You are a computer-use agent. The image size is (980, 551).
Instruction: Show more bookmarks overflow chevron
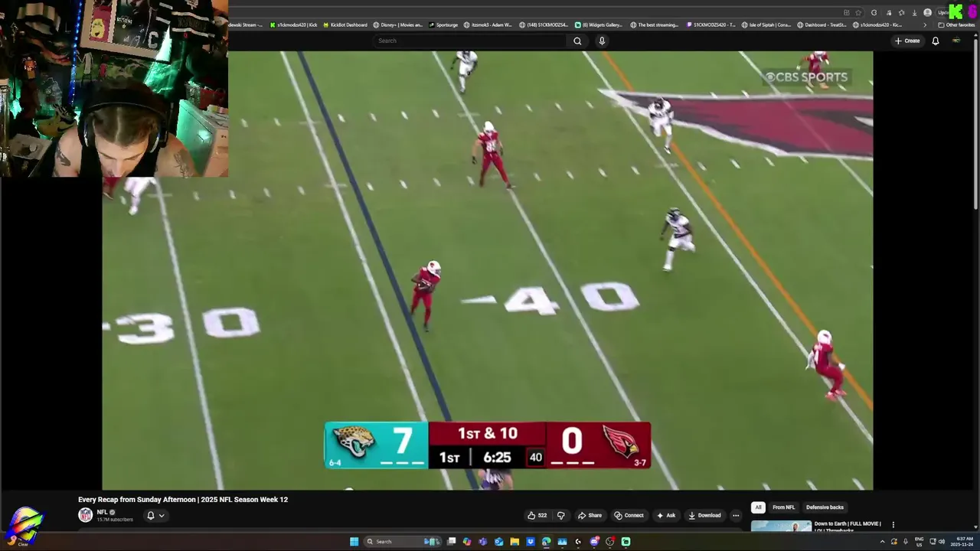pyautogui.click(x=924, y=24)
